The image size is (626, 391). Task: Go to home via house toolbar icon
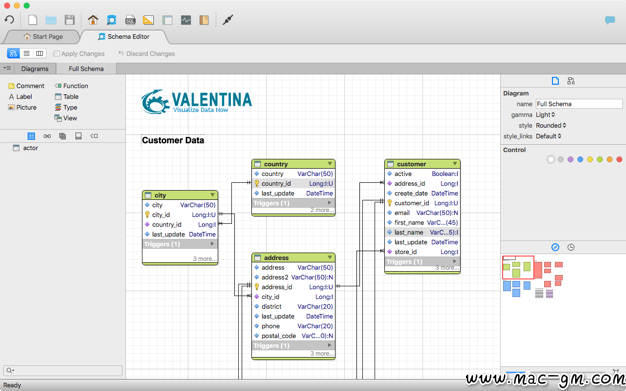click(x=93, y=20)
